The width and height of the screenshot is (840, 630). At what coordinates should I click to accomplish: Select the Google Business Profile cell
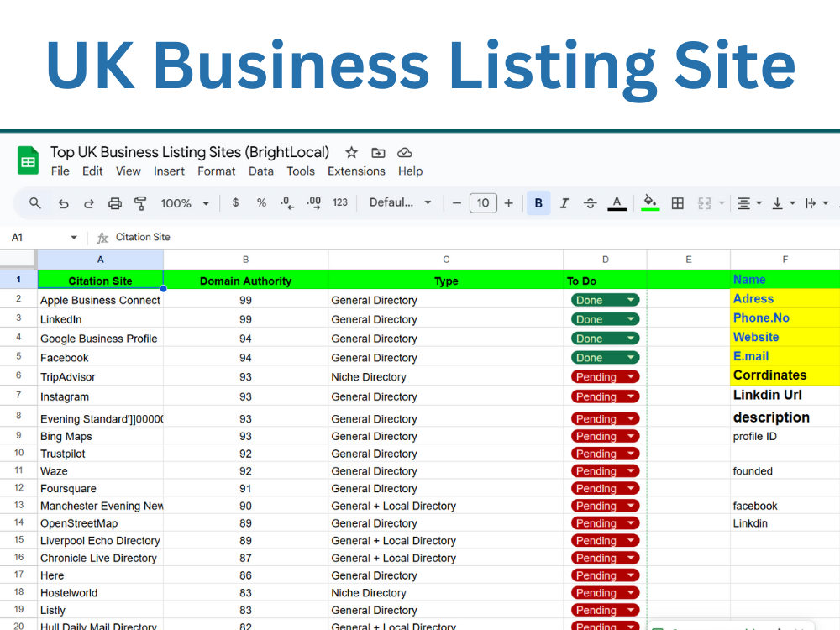(100, 339)
